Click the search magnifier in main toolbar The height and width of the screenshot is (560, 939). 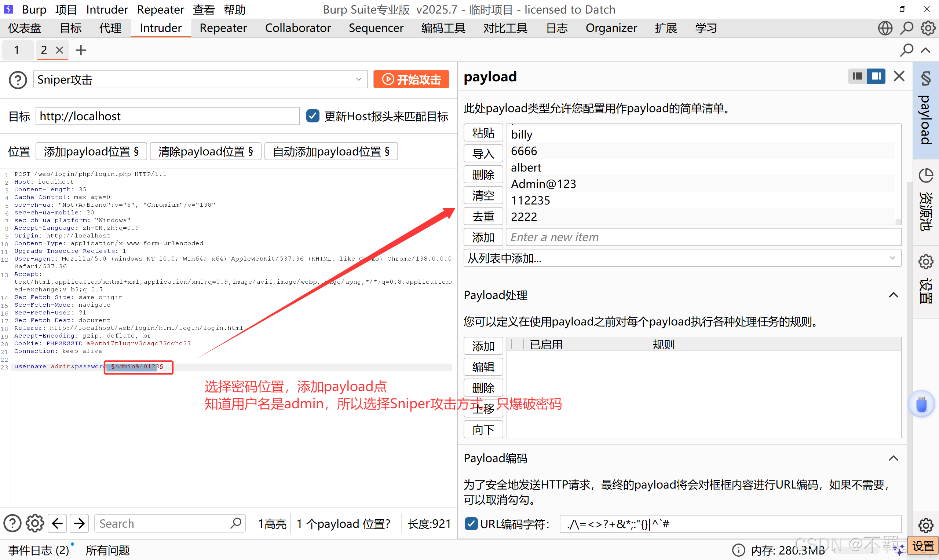click(906, 28)
